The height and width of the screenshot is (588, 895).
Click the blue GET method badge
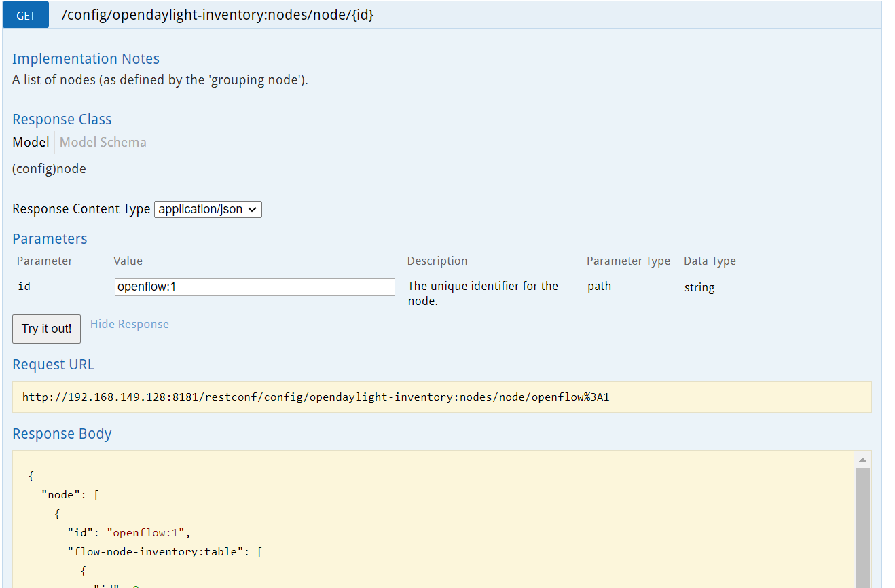pos(26,15)
